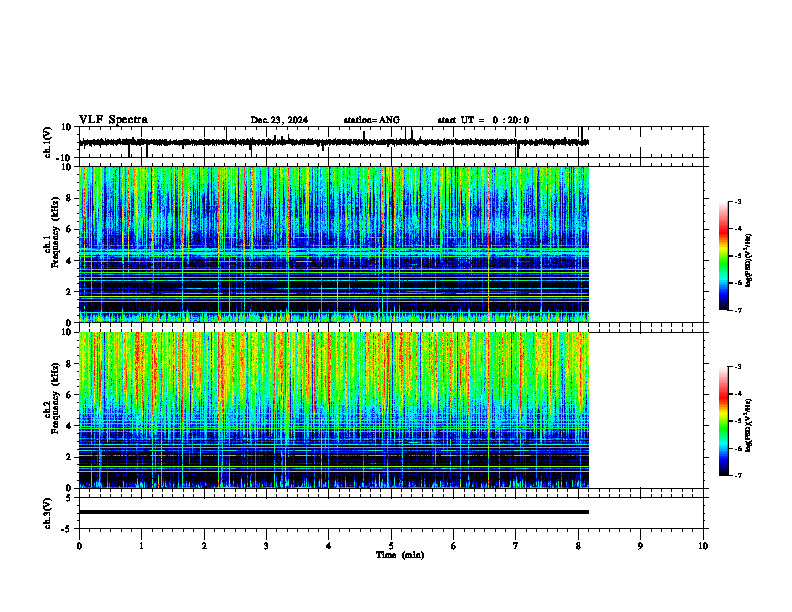The height and width of the screenshot is (612, 792).
Task: Click the time axis tick label '6'
Action: (454, 546)
